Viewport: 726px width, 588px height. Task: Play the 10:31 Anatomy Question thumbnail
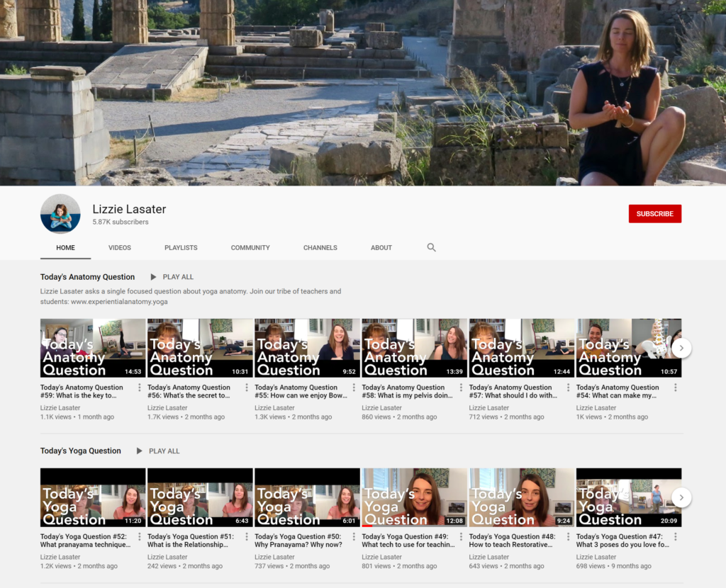point(200,348)
